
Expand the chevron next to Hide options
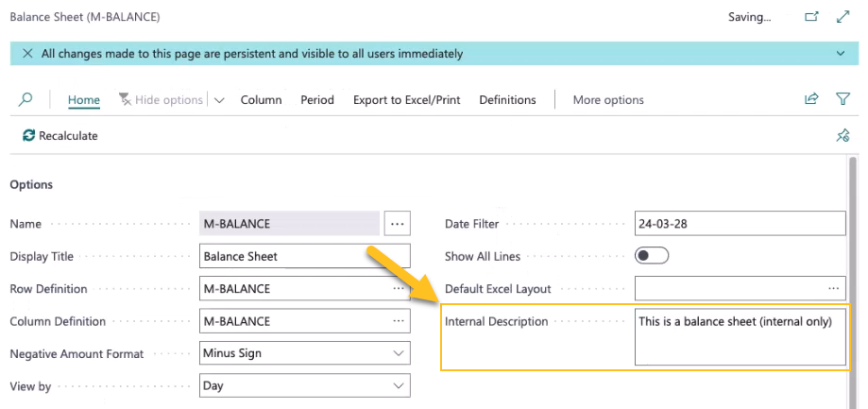(x=219, y=100)
